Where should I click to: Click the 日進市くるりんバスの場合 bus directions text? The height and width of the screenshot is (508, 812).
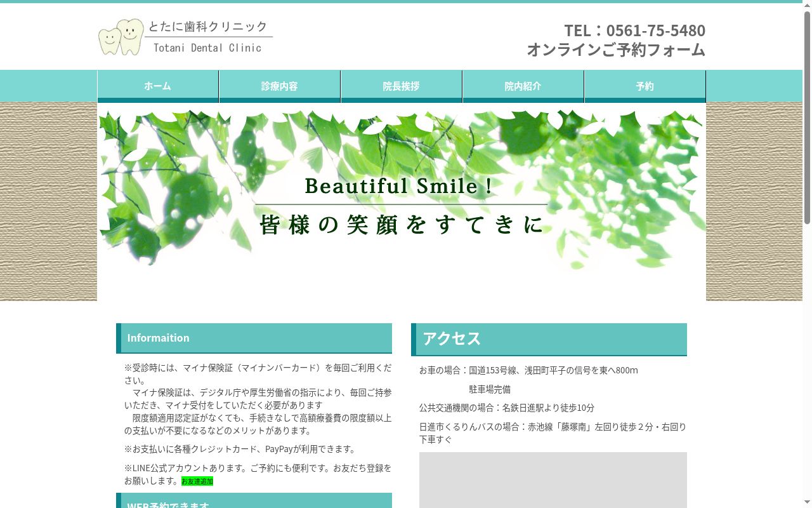tap(553, 432)
